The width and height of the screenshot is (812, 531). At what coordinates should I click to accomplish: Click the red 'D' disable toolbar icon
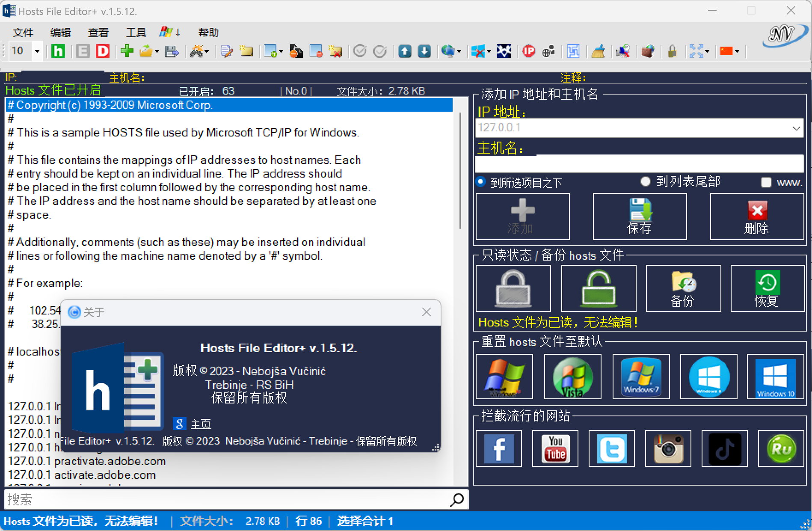tap(102, 51)
